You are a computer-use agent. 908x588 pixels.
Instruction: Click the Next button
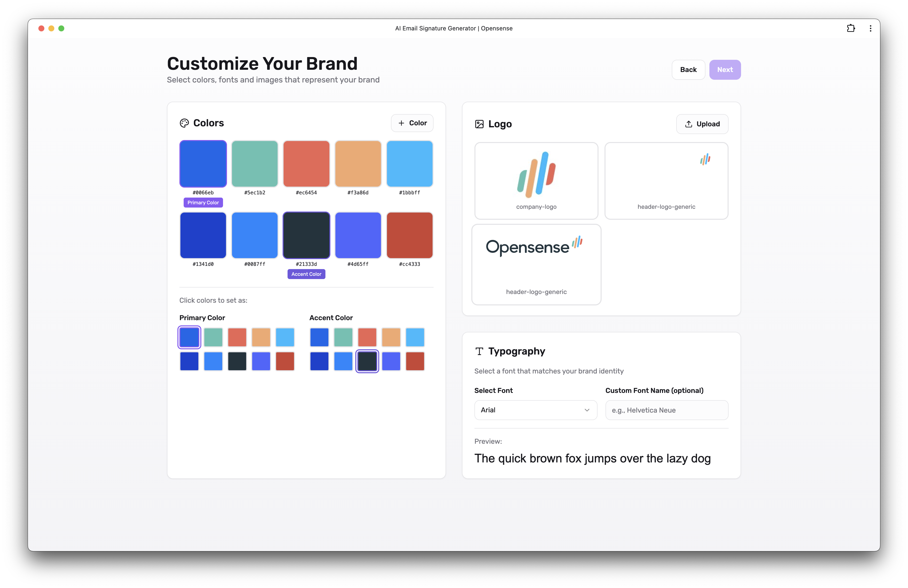(x=725, y=70)
